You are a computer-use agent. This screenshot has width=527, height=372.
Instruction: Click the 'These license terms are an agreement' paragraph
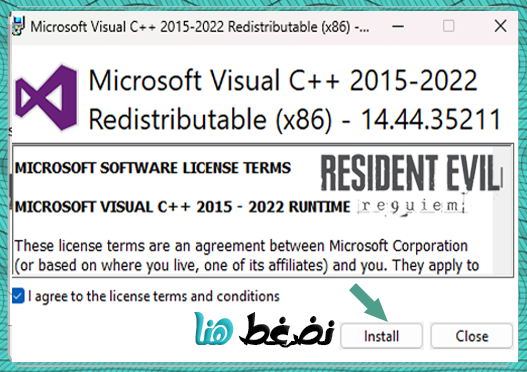pyautogui.click(x=247, y=256)
